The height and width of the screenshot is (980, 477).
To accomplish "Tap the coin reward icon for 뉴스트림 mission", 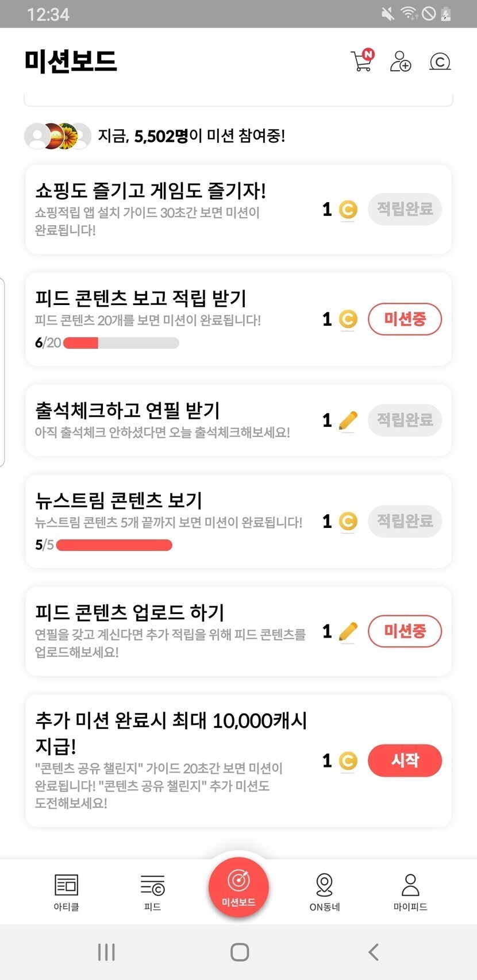I will pos(348,522).
